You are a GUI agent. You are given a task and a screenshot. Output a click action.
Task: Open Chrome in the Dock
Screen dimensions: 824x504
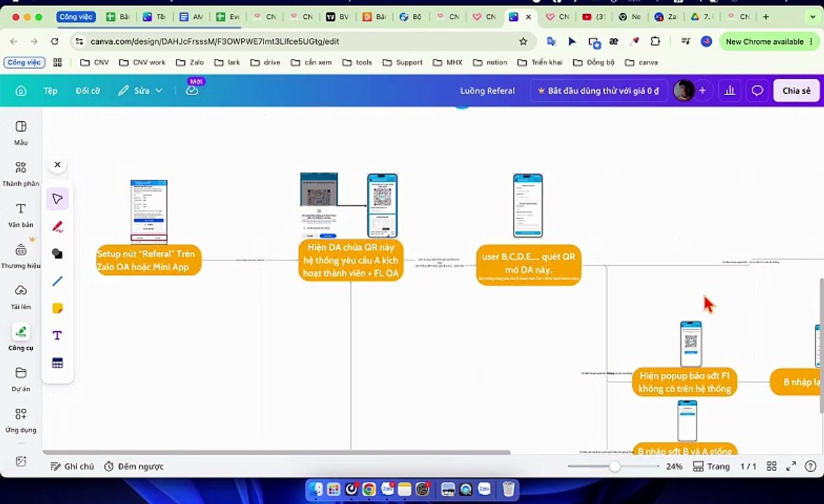click(369, 489)
